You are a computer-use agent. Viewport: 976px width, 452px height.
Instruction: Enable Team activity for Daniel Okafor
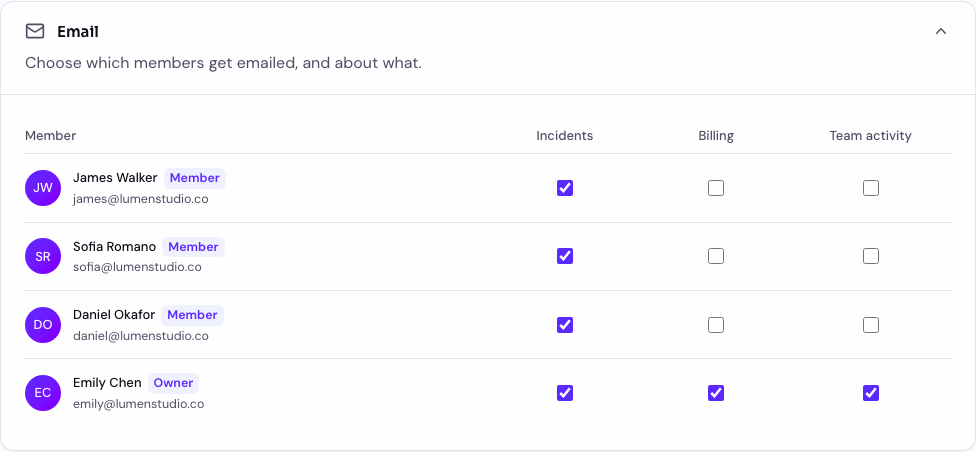(x=871, y=325)
